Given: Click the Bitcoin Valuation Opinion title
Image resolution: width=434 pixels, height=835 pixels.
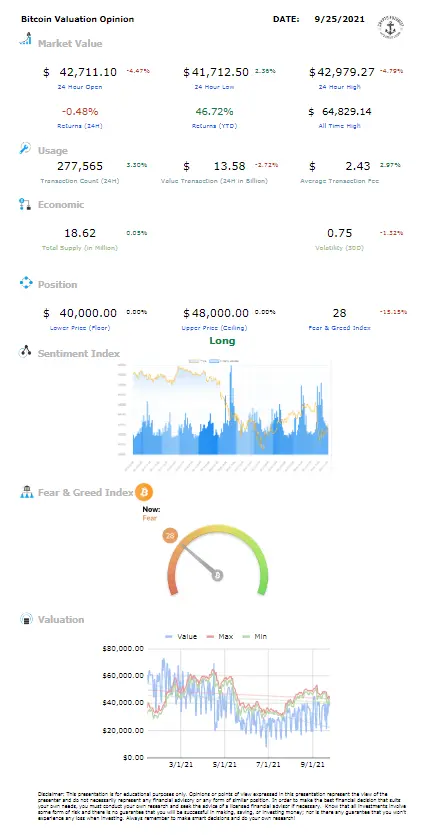Looking at the screenshot, I should [77, 19].
